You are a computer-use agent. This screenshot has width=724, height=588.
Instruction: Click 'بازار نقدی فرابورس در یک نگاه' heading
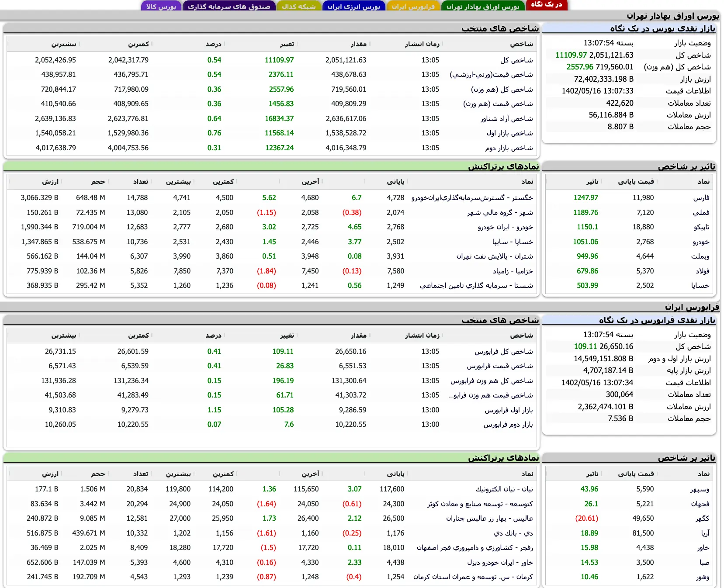[x=657, y=320]
